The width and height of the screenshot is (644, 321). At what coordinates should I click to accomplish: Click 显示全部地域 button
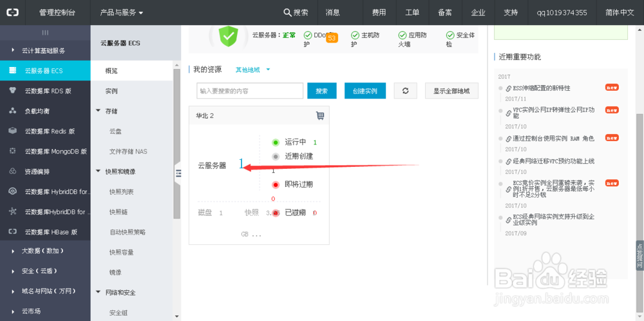click(x=451, y=91)
